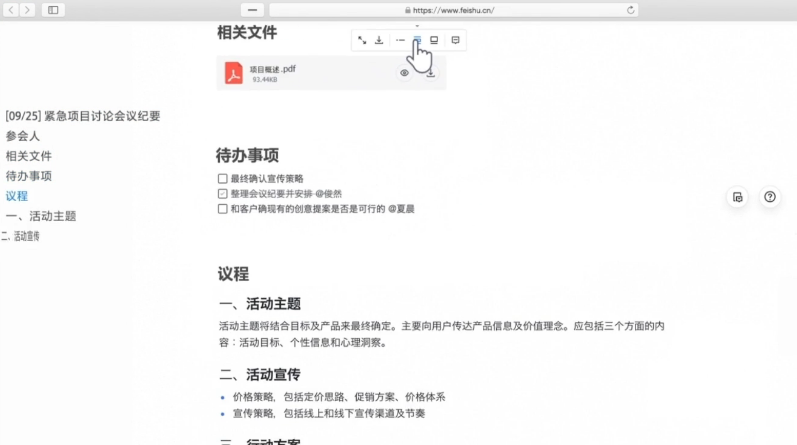Image resolution: width=797 pixels, height=445 pixels.
Task: Preview 项目概述.pdf with the eye icon
Action: [x=405, y=73]
